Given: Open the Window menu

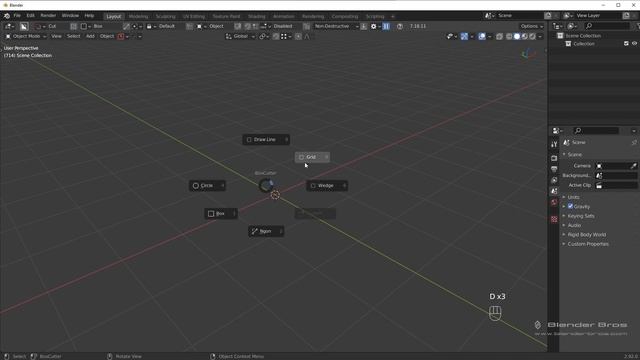Looking at the screenshot, I should pyautogui.click(x=70, y=16).
